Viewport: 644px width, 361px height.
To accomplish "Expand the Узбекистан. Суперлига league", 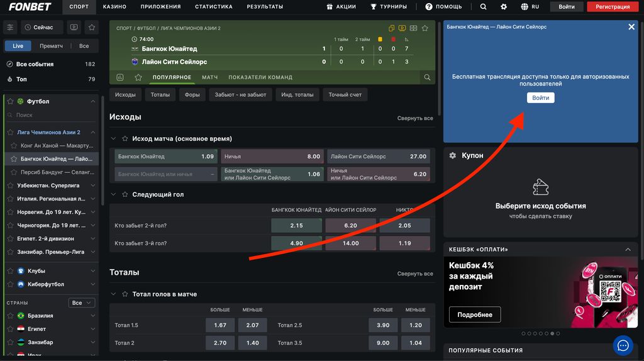I will point(93,186).
